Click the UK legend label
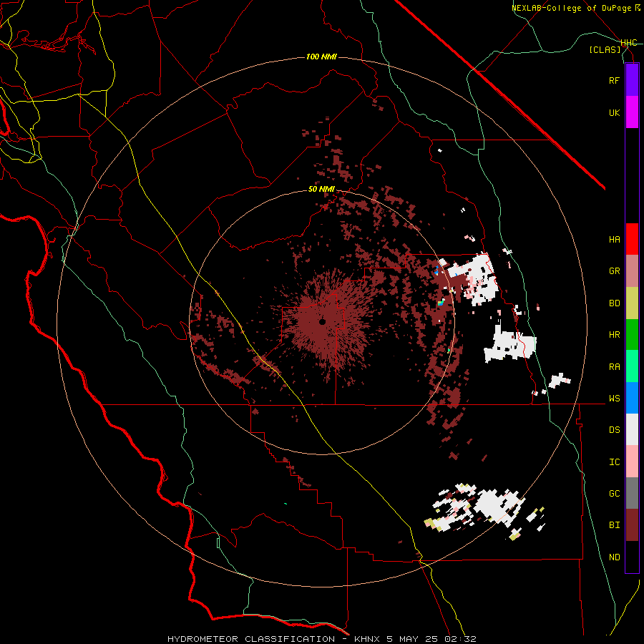 pyautogui.click(x=614, y=112)
